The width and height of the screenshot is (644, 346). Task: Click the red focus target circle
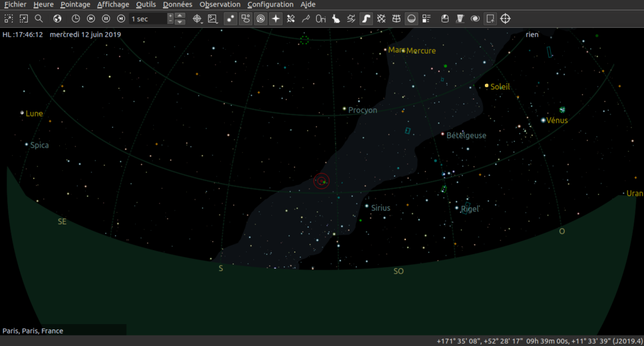point(321,181)
